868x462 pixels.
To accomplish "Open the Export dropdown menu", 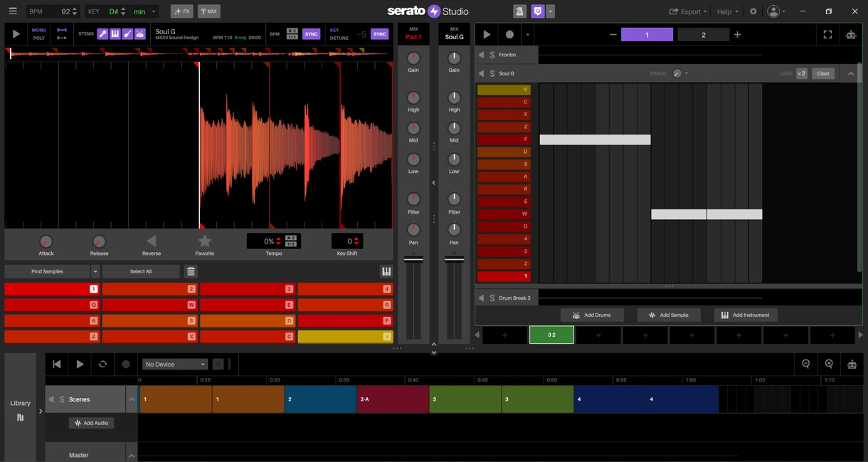I will [688, 11].
